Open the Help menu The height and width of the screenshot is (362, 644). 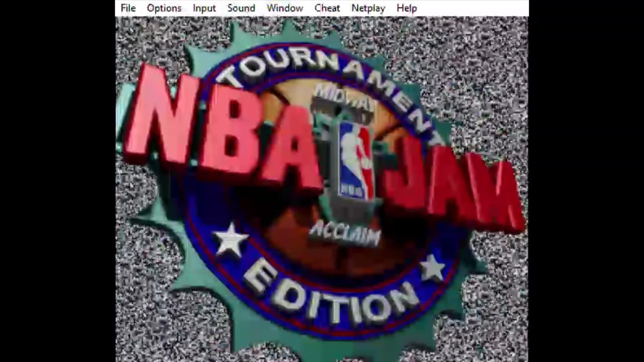(x=407, y=8)
